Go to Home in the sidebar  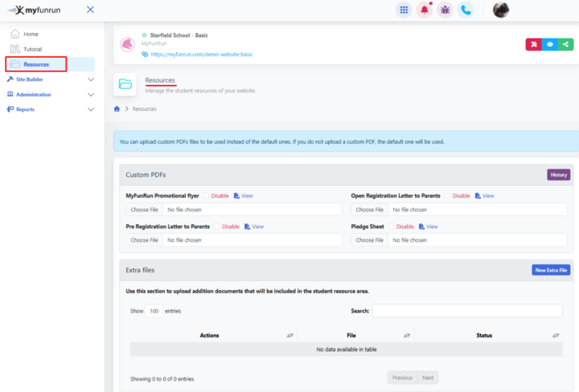(31, 34)
